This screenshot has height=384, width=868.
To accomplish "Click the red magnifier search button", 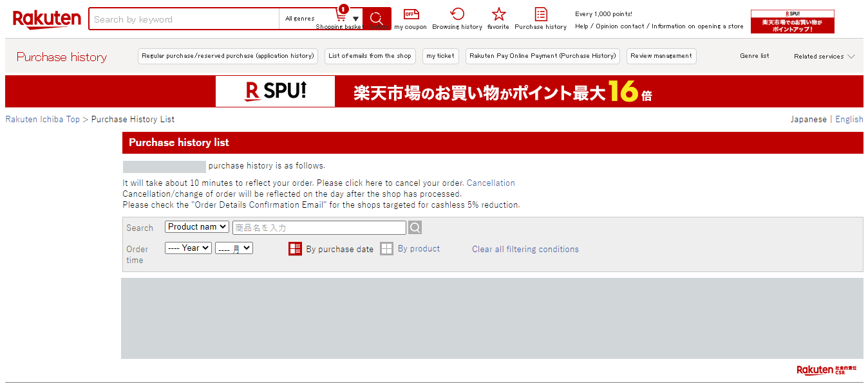I will click(x=377, y=19).
